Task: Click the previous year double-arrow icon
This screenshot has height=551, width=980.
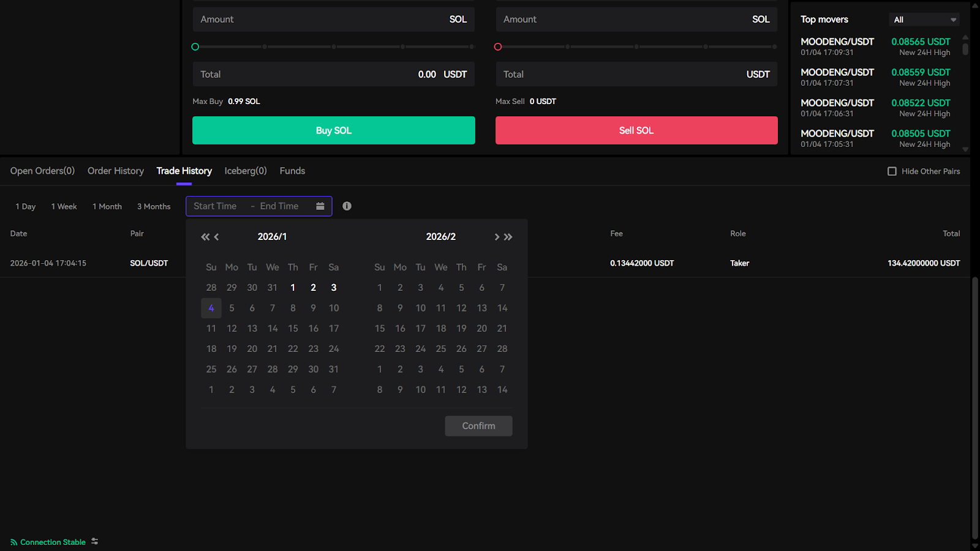Action: [x=205, y=237]
